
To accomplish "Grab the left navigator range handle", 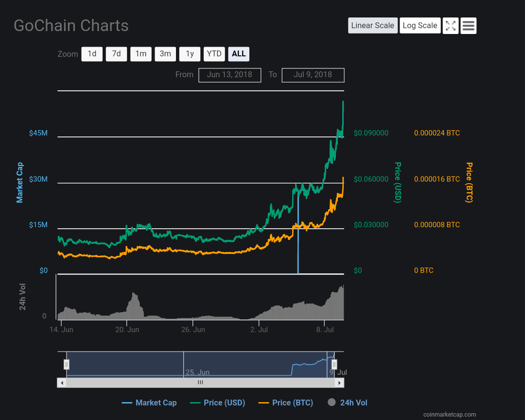I will pos(67,365).
